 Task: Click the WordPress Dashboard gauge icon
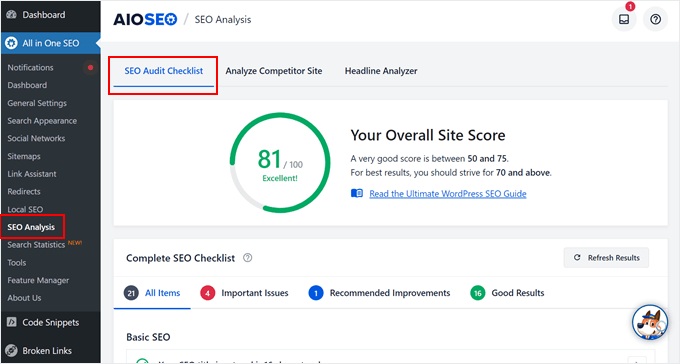[11, 15]
